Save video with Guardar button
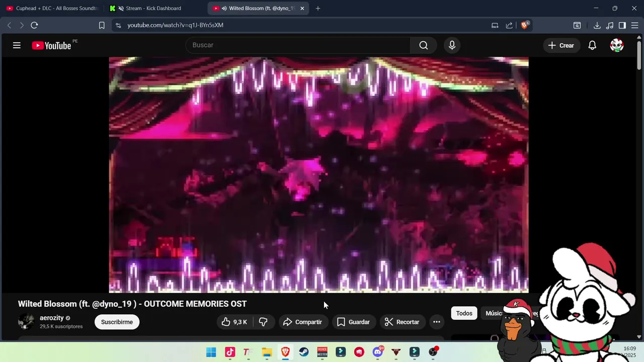The height and width of the screenshot is (362, 644). [x=353, y=322]
